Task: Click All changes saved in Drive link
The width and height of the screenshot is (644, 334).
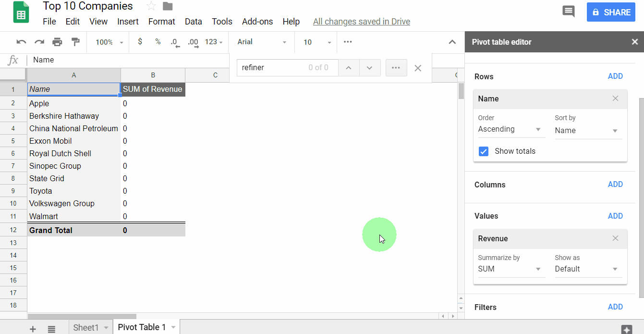Action: [362, 22]
